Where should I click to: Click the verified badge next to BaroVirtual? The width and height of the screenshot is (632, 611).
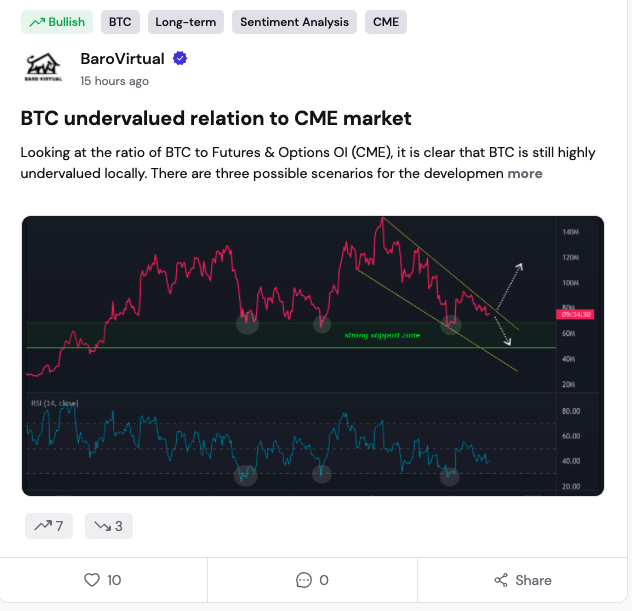(180, 59)
